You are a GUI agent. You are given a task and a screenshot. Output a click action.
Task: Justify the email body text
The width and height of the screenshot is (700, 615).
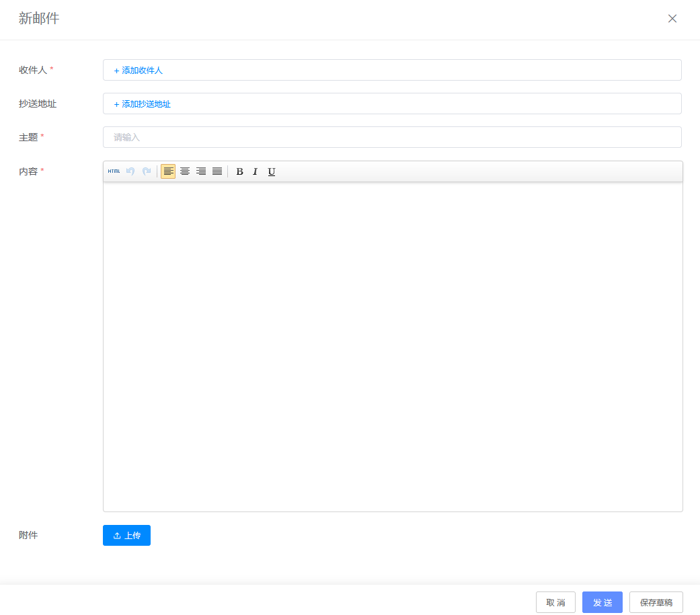click(x=217, y=171)
